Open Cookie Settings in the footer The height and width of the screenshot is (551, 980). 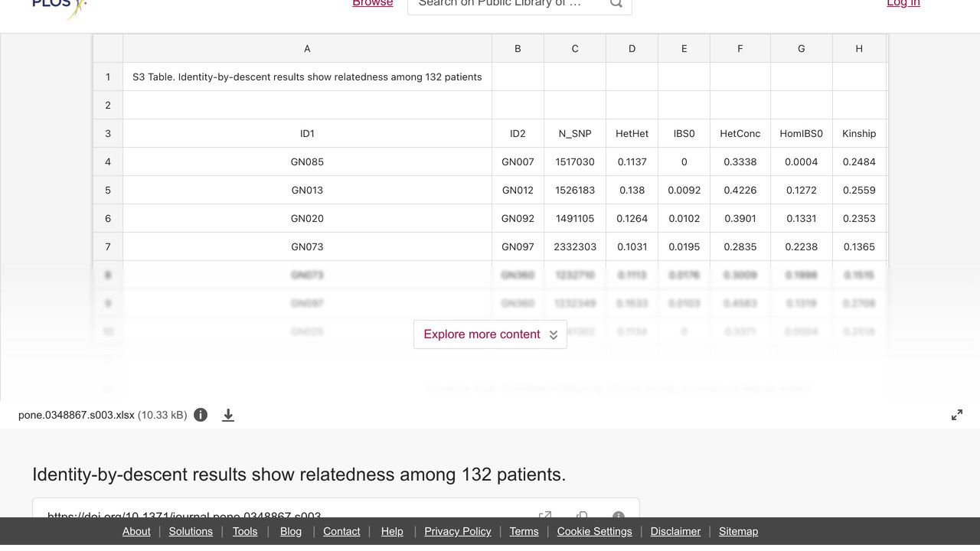tap(595, 531)
